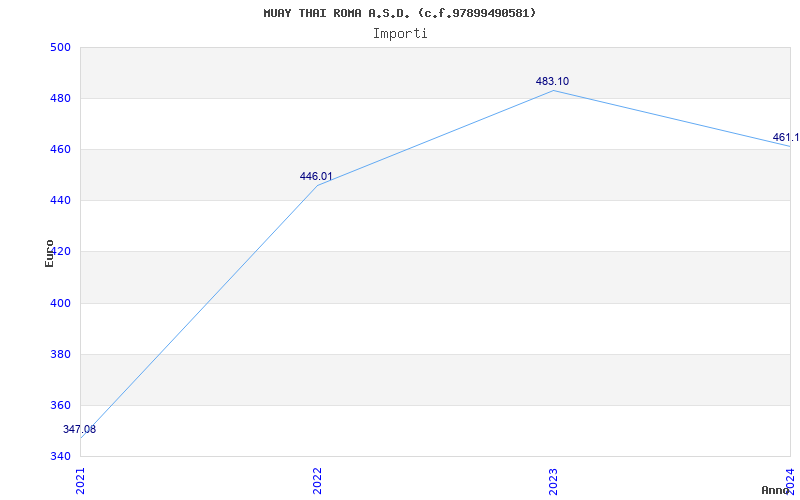Click the Anno x-axis title
This screenshot has width=800, height=500.
click(x=775, y=490)
